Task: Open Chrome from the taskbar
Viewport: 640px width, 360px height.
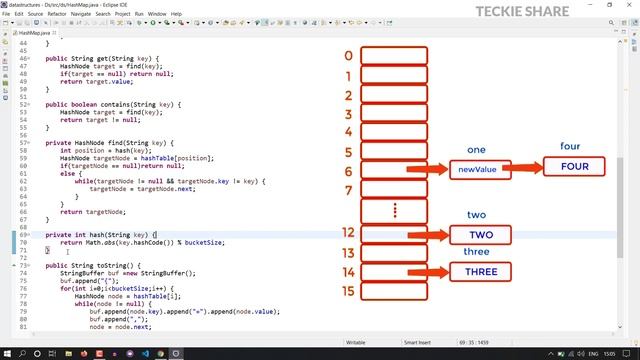Action: 161,353
